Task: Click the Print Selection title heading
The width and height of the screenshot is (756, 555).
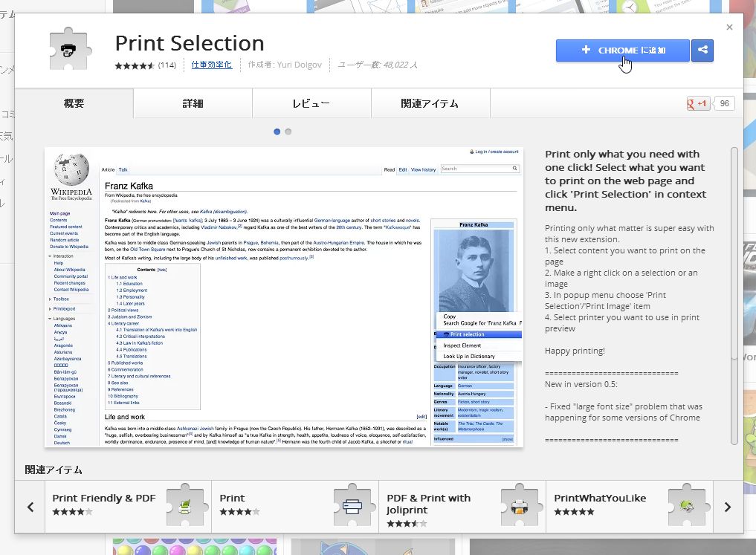Action: [x=190, y=43]
